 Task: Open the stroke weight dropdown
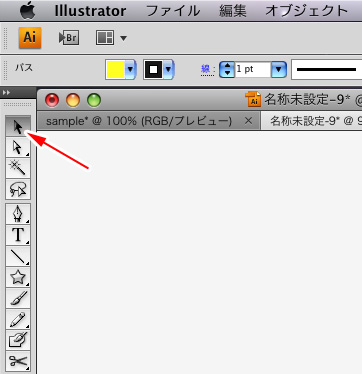(x=279, y=70)
